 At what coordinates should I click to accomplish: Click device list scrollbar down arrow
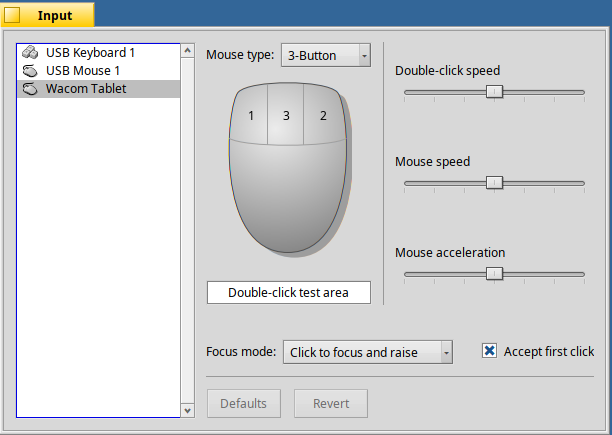(188, 410)
